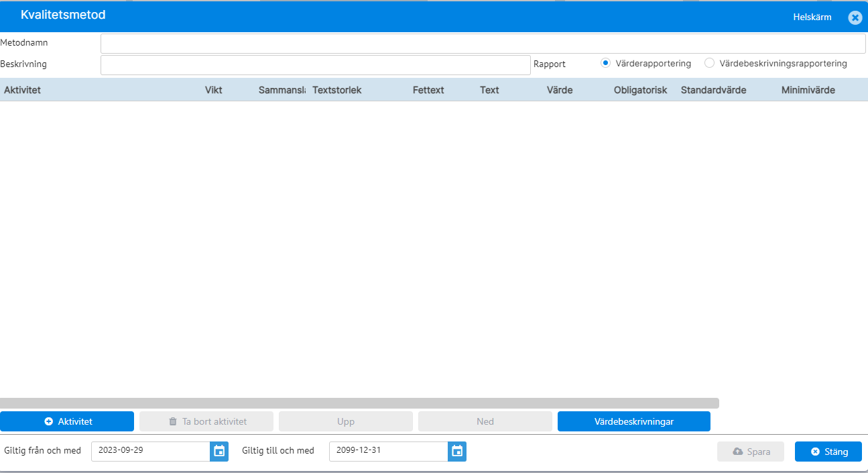Focus the Metodnamn input field

point(483,44)
